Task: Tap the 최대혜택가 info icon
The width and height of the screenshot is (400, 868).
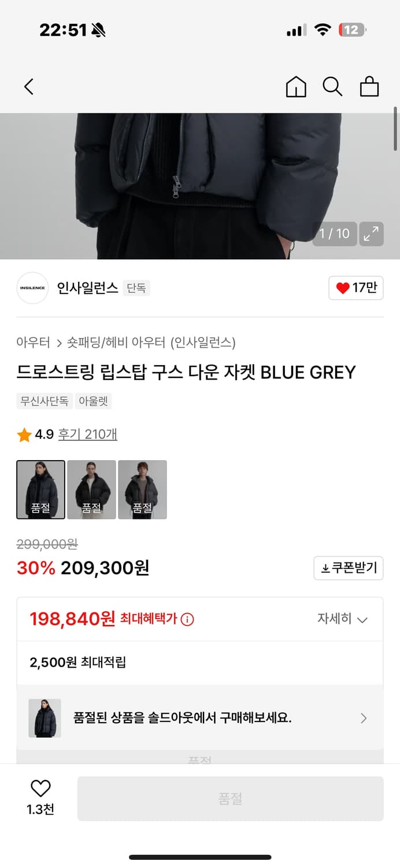Action: click(187, 619)
